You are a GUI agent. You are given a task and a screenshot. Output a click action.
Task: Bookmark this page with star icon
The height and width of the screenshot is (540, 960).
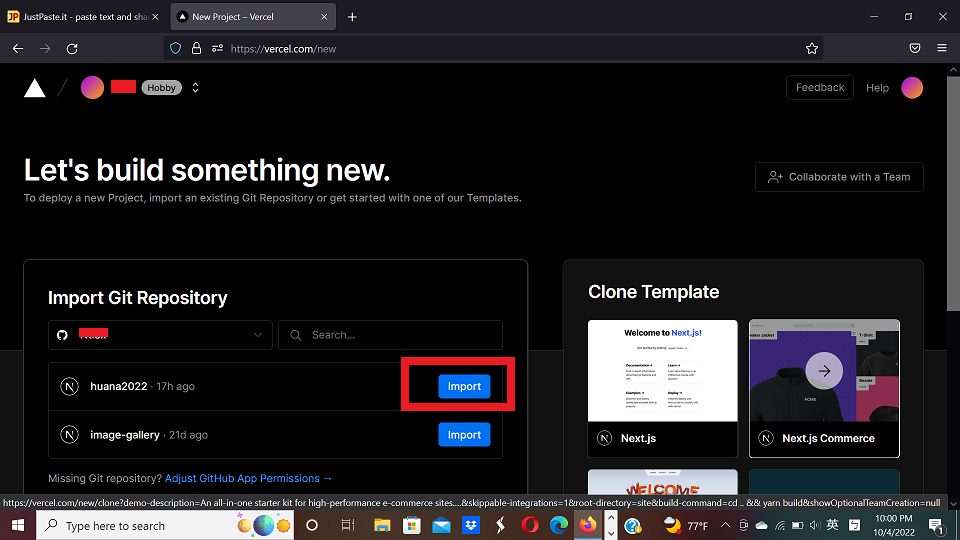(x=812, y=48)
